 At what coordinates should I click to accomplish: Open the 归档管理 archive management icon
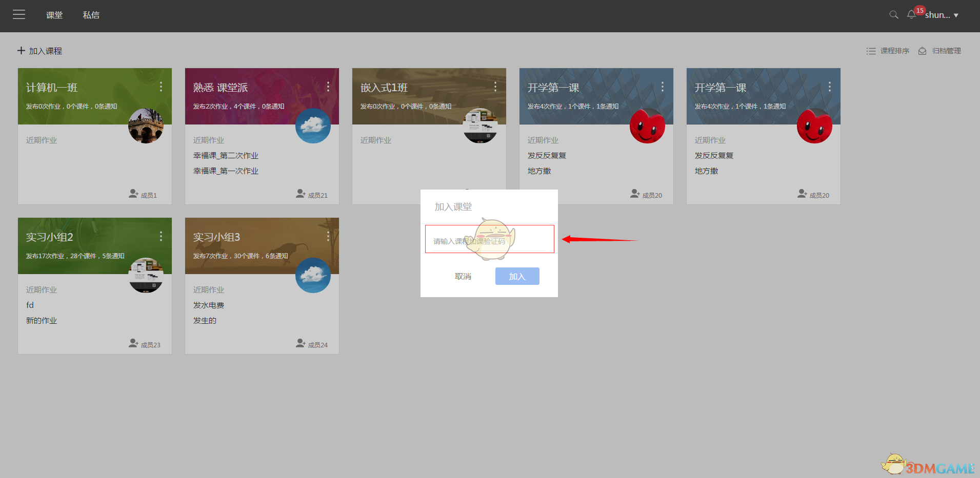pyautogui.click(x=923, y=51)
